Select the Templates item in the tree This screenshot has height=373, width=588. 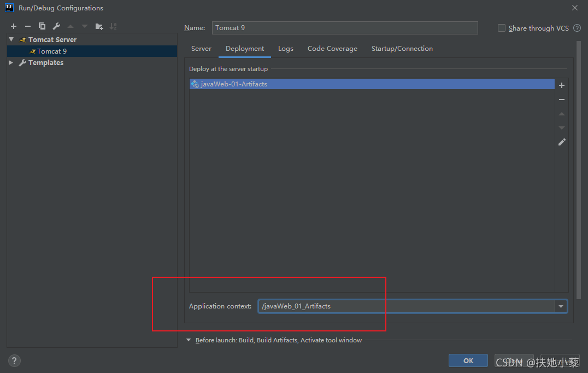(x=46, y=63)
